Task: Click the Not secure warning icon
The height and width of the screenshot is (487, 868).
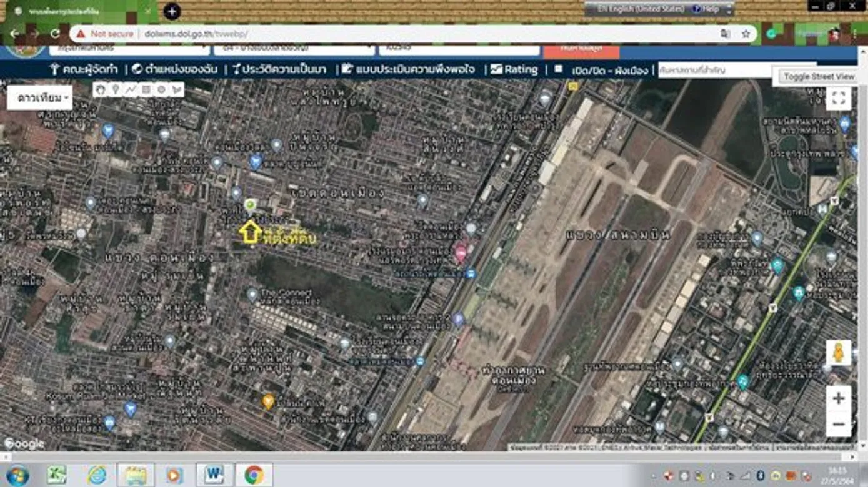Action: [81, 34]
